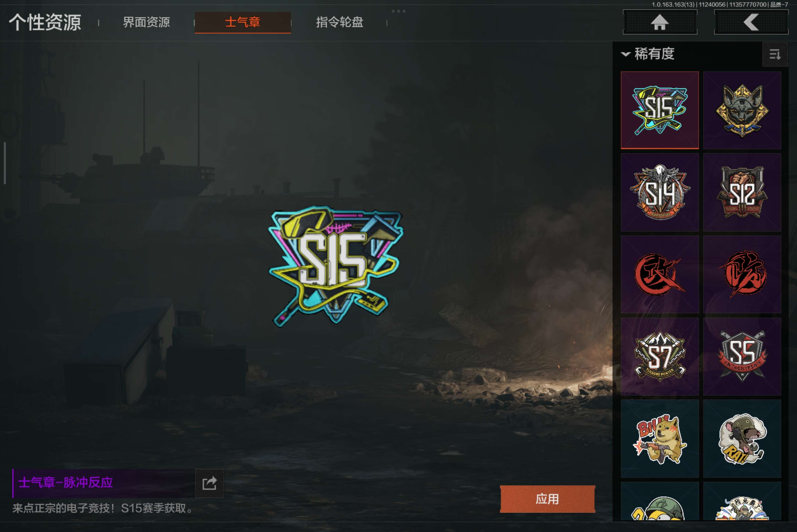Screen dimensions: 797x532
Task: Go to the home screen icon
Action: click(660, 22)
